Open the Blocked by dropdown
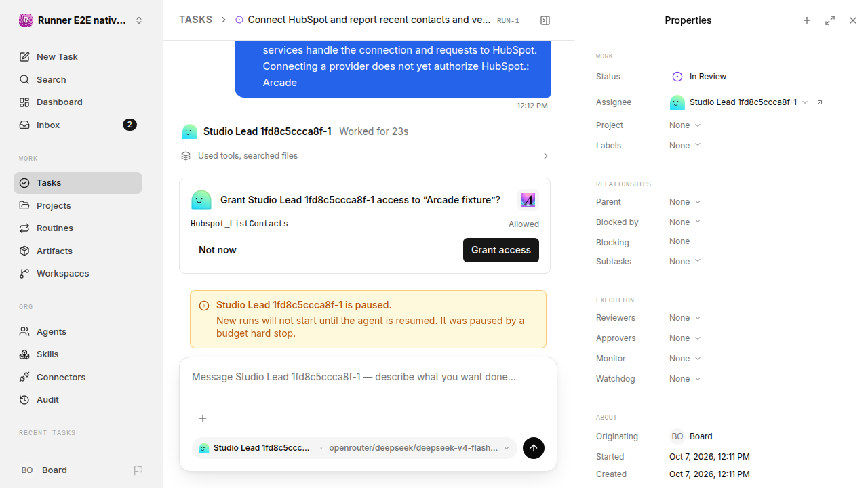The width and height of the screenshot is (868, 488). (x=685, y=222)
